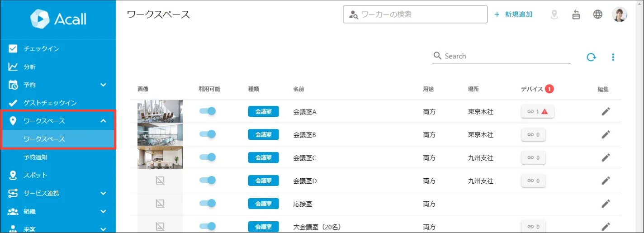Open the three-dot more options menu
Image resolution: width=644 pixels, height=233 pixels.
(x=613, y=57)
